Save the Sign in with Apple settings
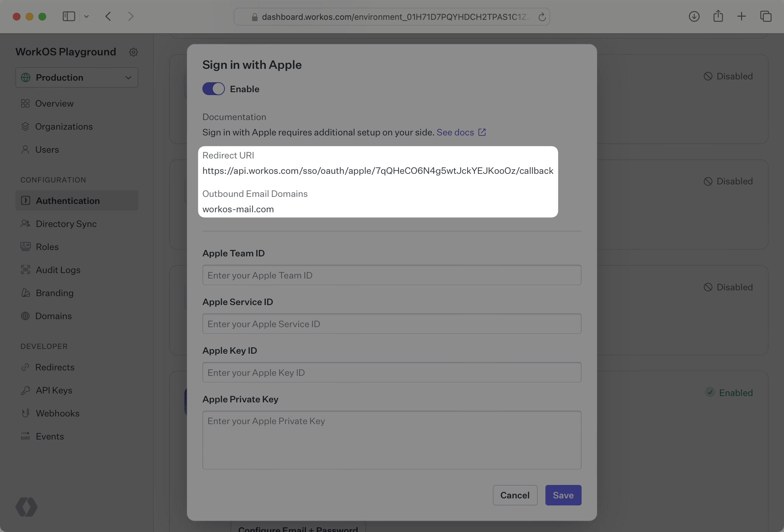This screenshot has height=532, width=784. point(563,495)
